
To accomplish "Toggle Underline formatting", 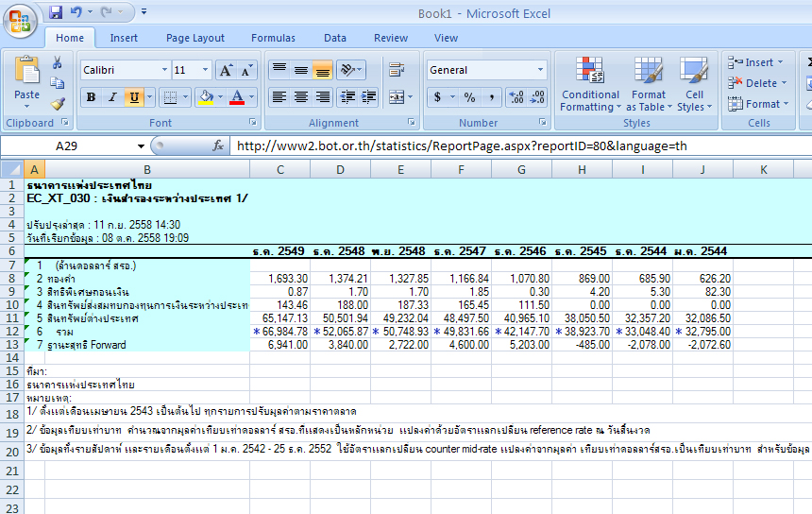I will 134,97.
